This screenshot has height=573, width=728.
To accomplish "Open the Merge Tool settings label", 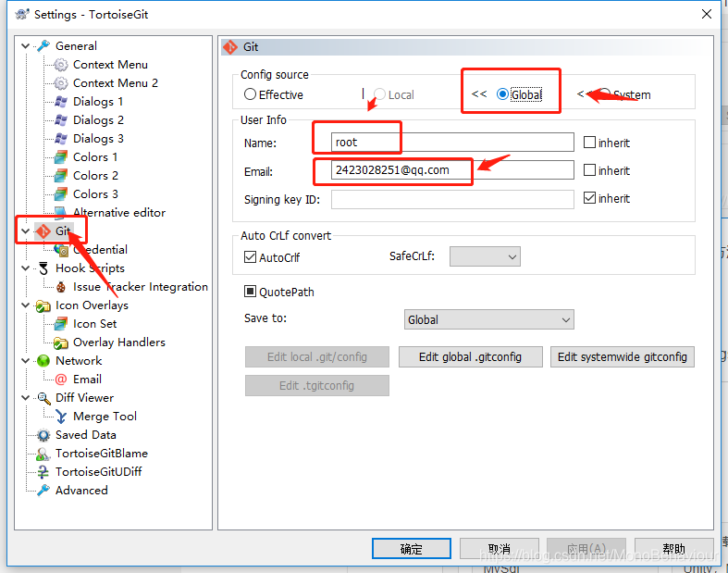I will tap(105, 417).
